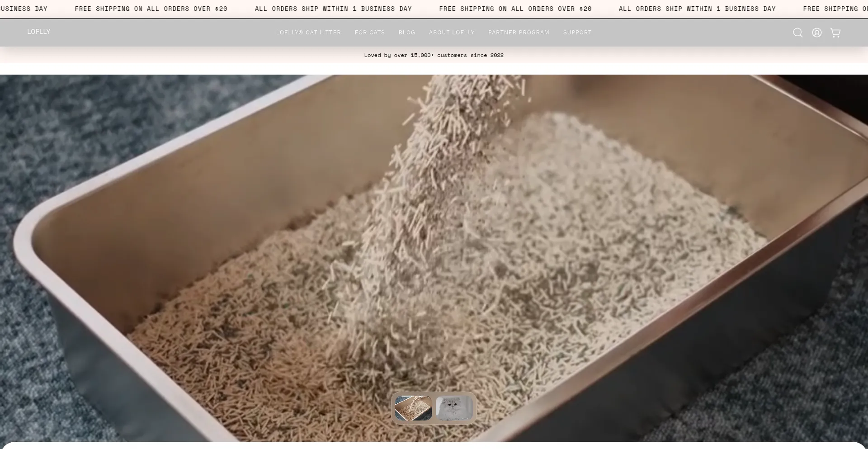Viewport: 868px width, 449px height.
Task: Click the Free Shipping over $20 announcement
Action: click(151, 9)
